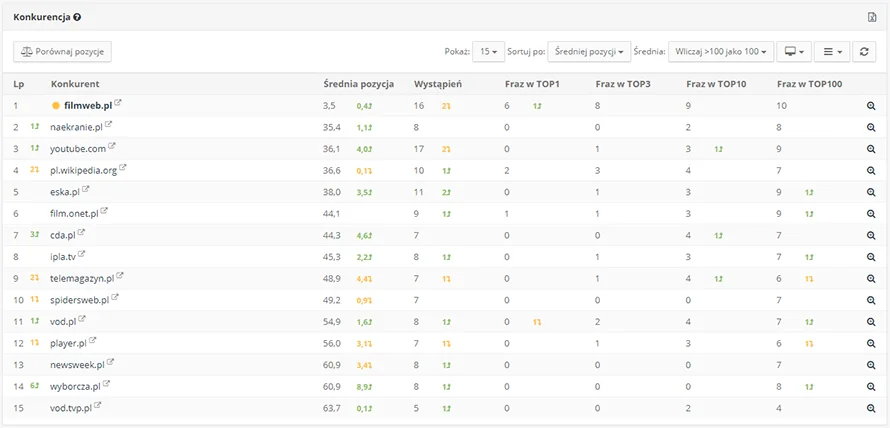Open the Wliczaj >100 jako 100 dropdown
Image resolution: width=890 pixels, height=428 pixels.
(x=719, y=51)
